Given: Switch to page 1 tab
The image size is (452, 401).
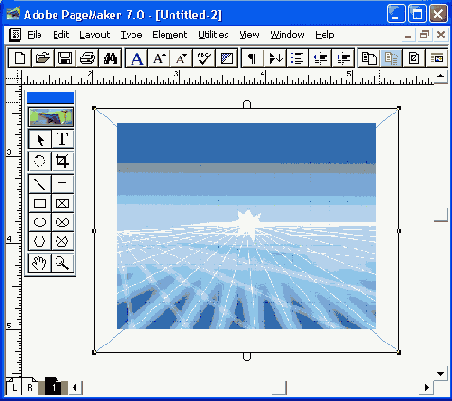Looking at the screenshot, I should click(53, 387).
